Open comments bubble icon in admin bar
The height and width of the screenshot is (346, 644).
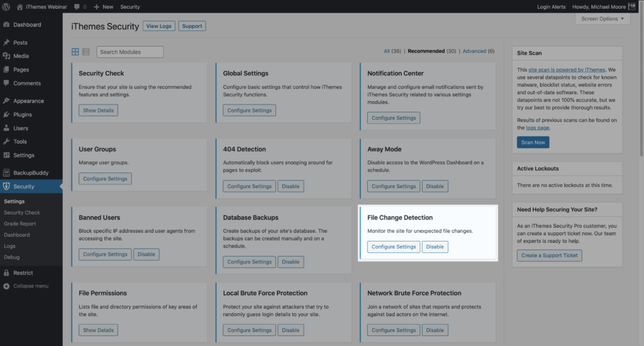[x=77, y=7]
